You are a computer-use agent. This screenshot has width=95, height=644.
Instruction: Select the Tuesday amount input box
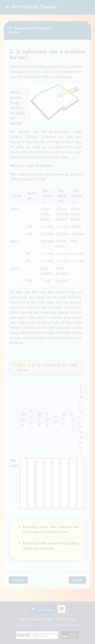31,483
